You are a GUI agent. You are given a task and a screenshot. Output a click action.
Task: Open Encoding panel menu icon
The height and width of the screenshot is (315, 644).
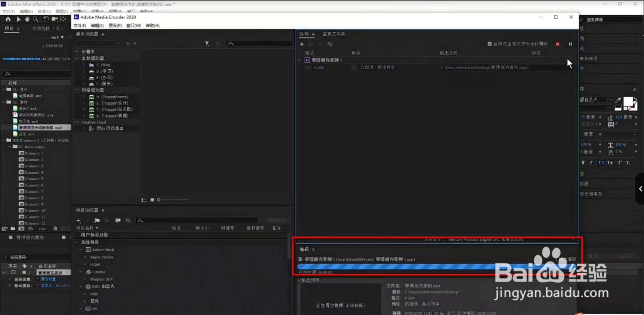tap(313, 250)
